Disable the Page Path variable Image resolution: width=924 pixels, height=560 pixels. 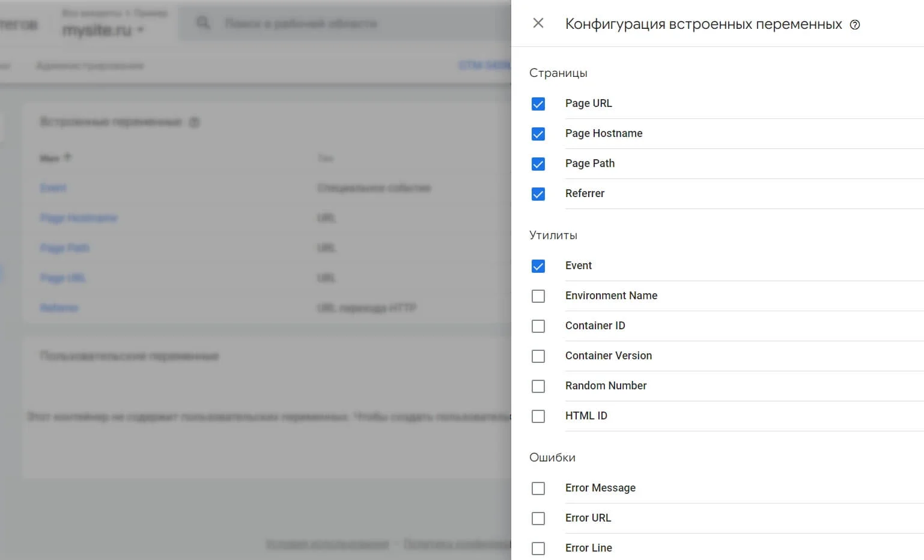[538, 164]
